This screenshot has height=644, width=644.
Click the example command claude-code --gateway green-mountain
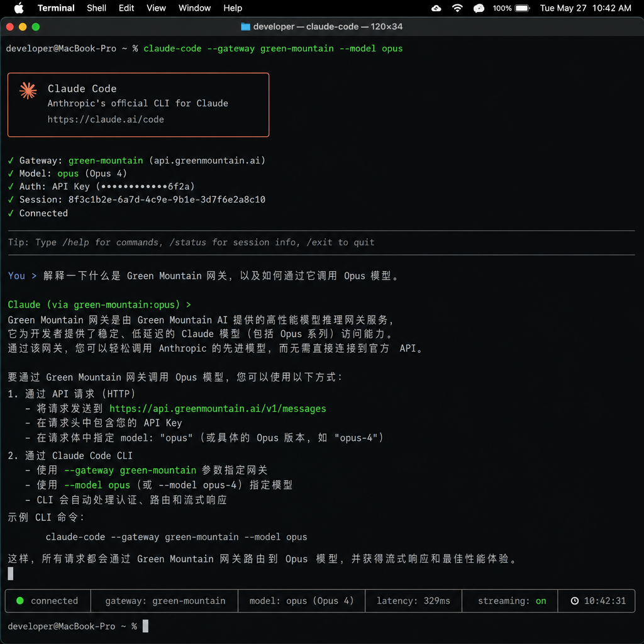(176, 537)
